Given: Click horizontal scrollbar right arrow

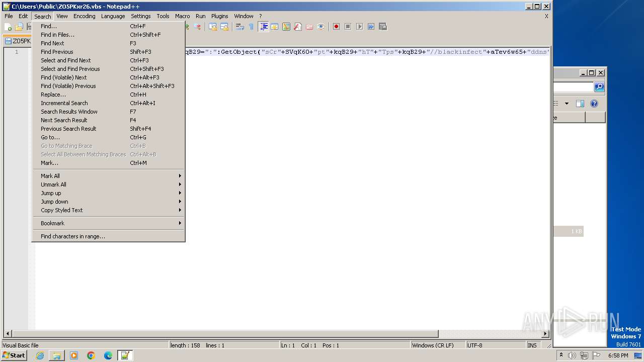Looking at the screenshot, I should click(x=546, y=334).
